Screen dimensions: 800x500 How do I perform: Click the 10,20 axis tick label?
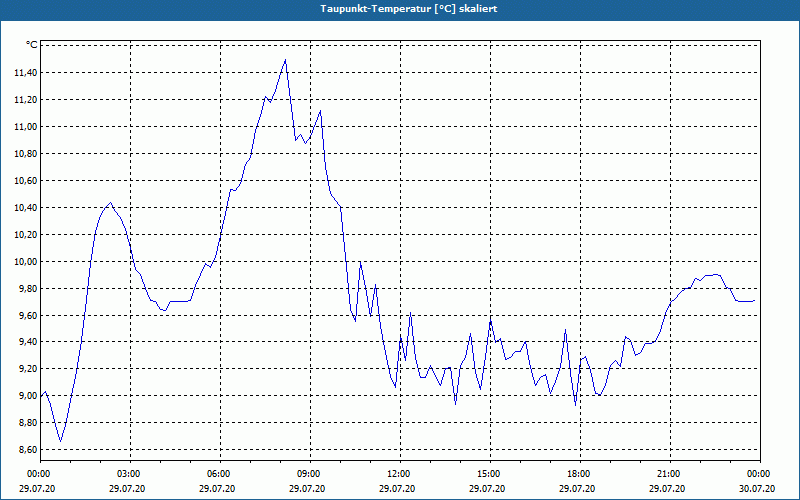click(x=26, y=235)
